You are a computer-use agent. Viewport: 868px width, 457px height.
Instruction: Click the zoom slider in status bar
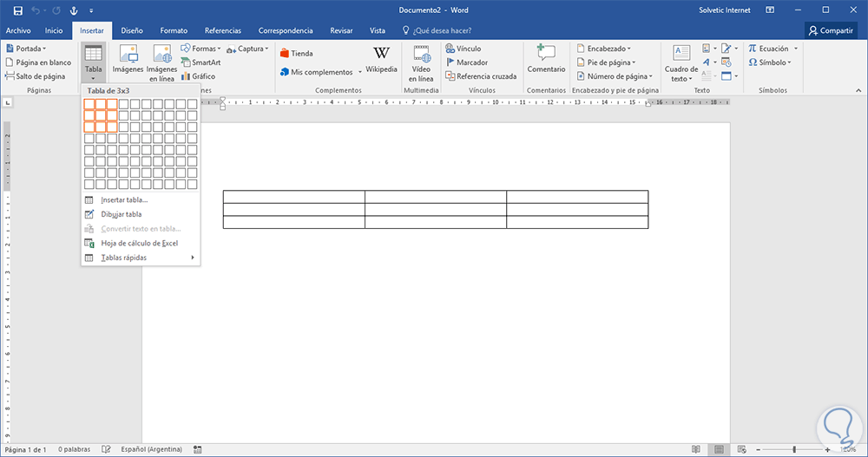(793, 449)
